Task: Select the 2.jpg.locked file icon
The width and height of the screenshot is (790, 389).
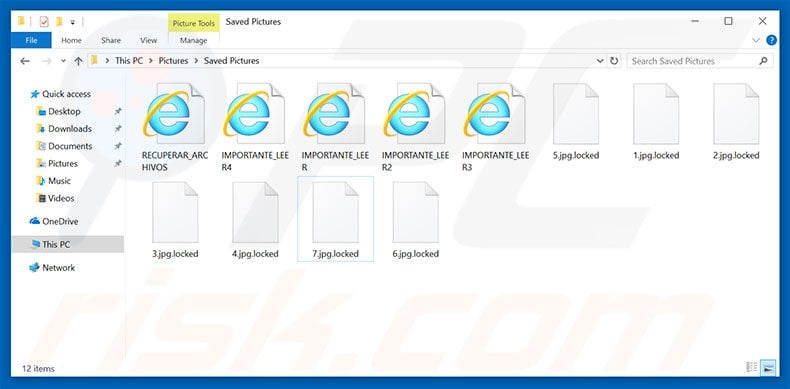Action: pos(736,114)
